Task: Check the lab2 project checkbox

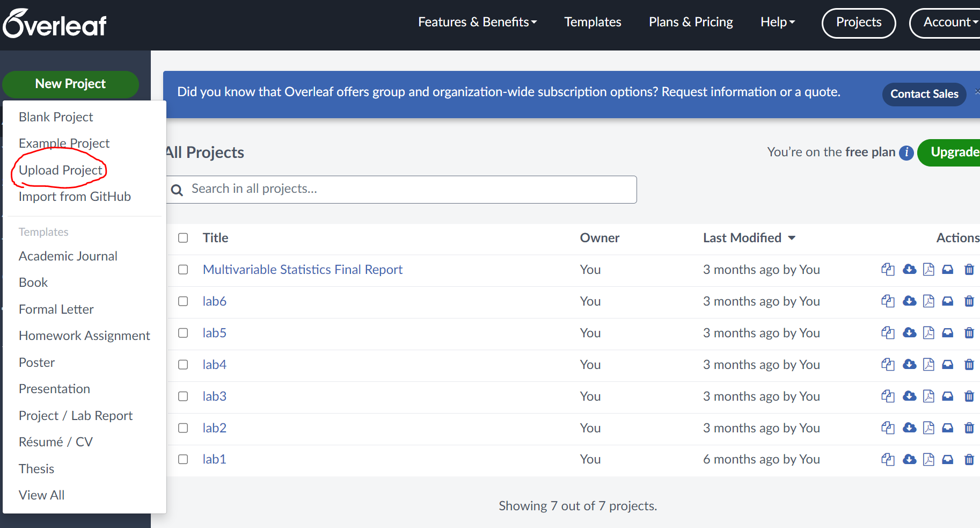Action: tap(183, 428)
